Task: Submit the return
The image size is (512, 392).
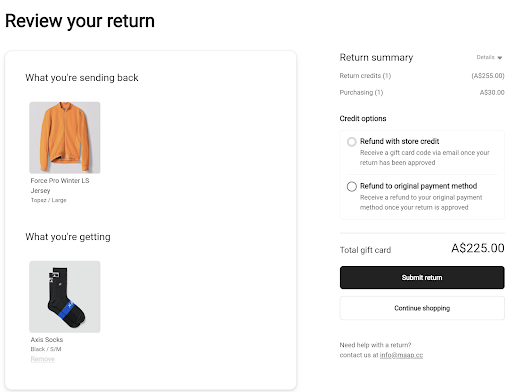Action: click(422, 277)
